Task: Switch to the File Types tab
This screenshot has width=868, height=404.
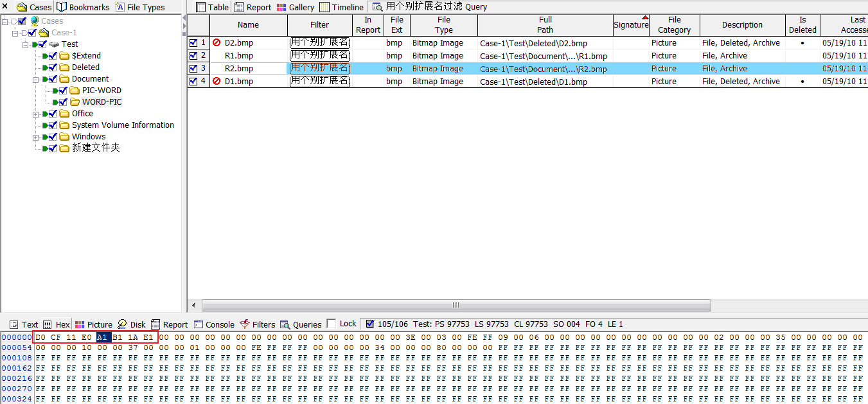Action: 140,7
